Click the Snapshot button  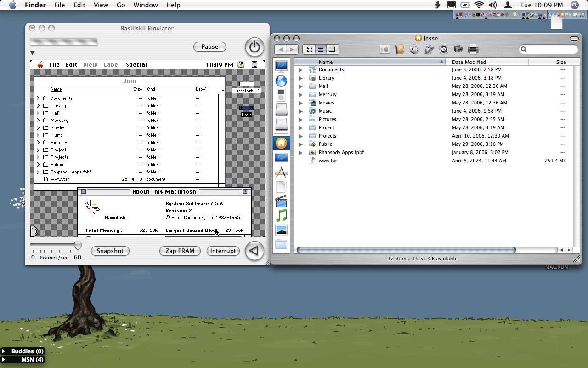coord(110,251)
